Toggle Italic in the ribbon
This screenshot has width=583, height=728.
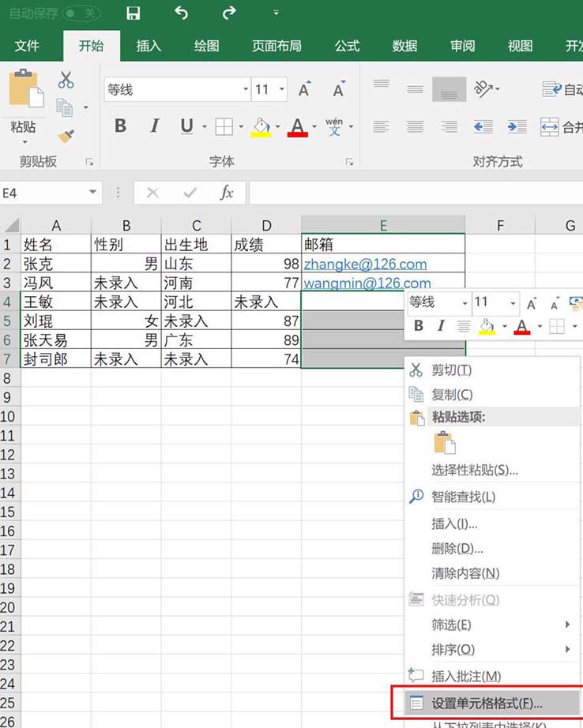154,126
